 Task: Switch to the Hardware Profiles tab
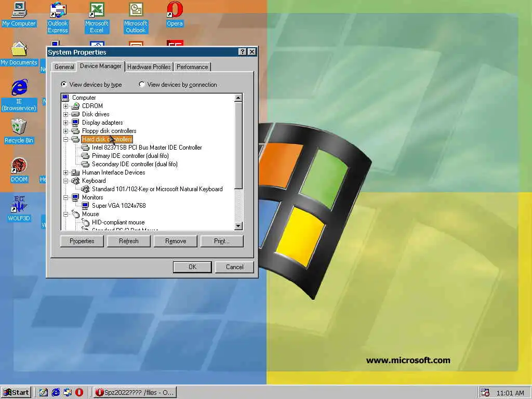[149, 67]
